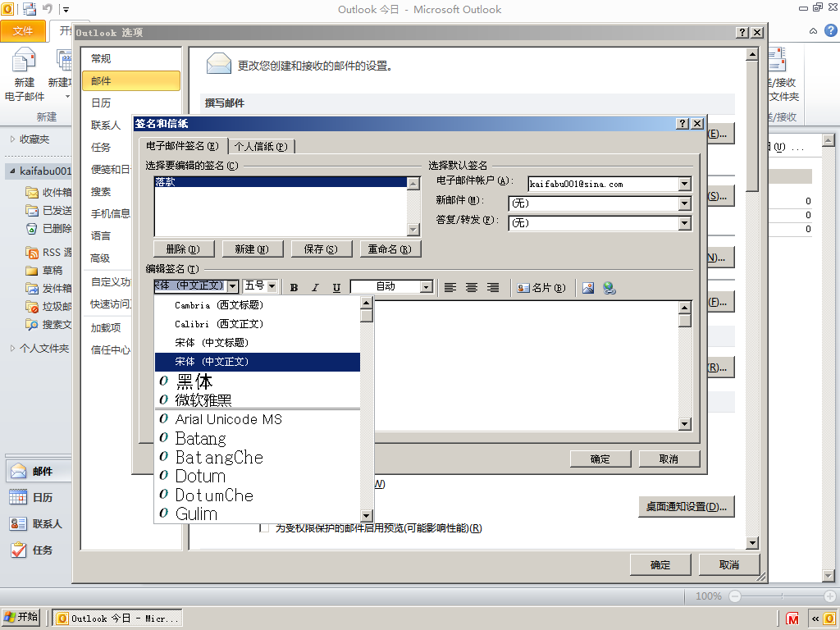Click font list scrollbar down arrow
This screenshot has width=840, height=630.
(x=367, y=516)
